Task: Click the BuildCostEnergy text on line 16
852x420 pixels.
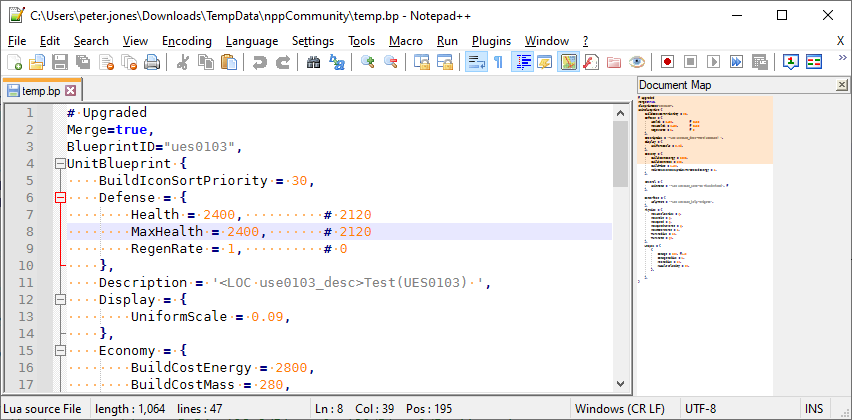Action: [x=191, y=368]
